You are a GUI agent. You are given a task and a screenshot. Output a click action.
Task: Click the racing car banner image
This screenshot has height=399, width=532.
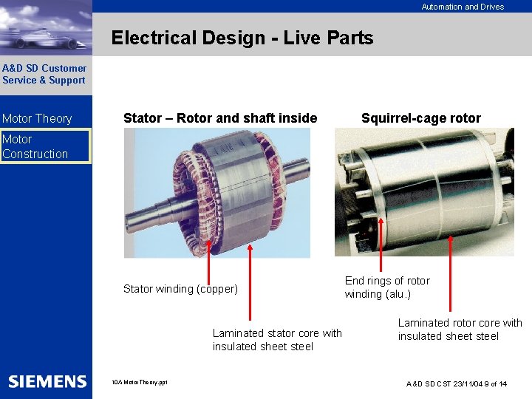pyautogui.click(x=46, y=28)
